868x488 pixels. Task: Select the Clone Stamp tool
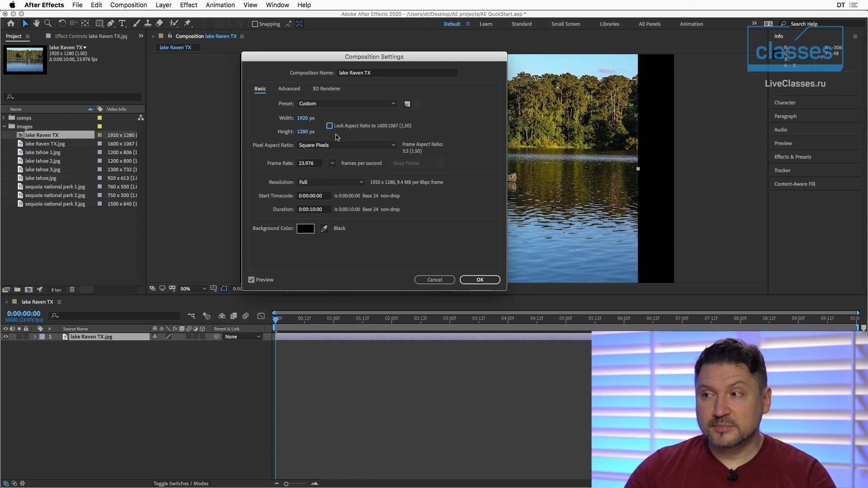pos(147,23)
